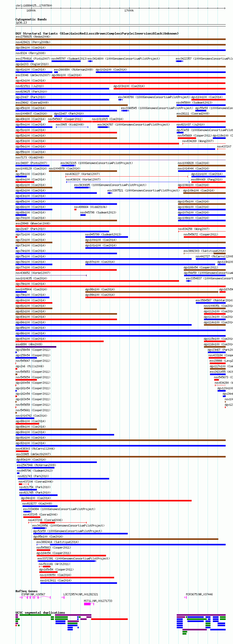Click nsv1010635 (Coe2014) label

[x=31, y=278]
